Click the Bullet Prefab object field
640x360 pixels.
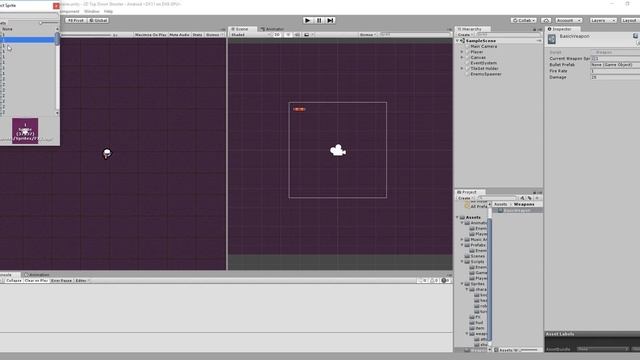pos(615,65)
